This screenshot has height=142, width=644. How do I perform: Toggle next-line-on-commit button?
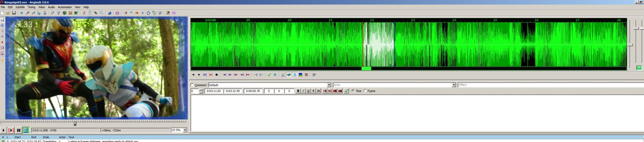(289, 75)
